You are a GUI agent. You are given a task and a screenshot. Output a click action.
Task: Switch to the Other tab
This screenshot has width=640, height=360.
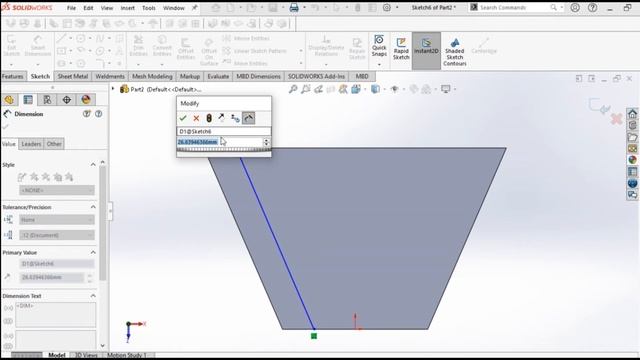(54, 144)
